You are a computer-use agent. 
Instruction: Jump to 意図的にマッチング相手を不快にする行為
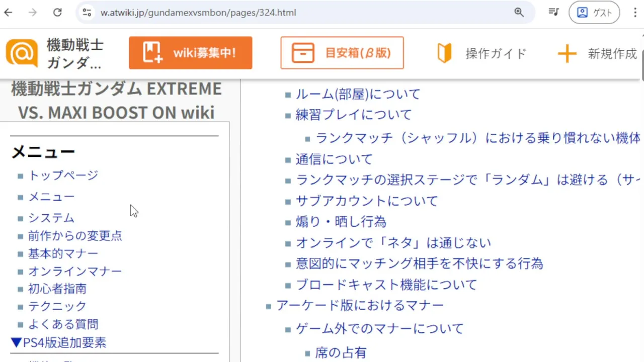point(420,263)
